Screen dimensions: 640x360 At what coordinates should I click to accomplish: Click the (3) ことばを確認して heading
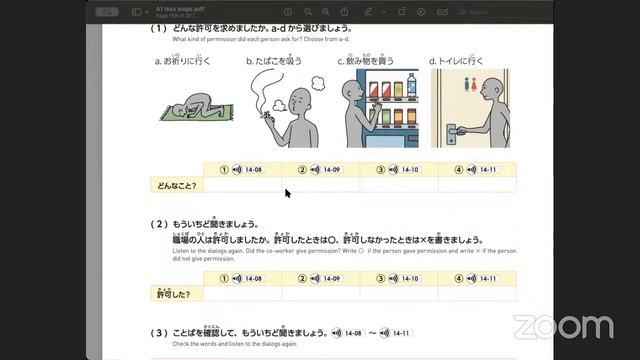tap(239, 333)
